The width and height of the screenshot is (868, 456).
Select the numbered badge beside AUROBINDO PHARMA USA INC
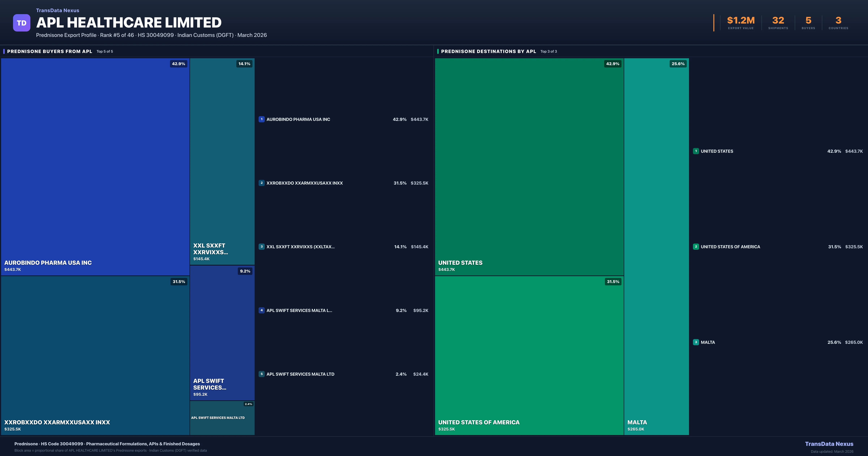click(x=262, y=119)
